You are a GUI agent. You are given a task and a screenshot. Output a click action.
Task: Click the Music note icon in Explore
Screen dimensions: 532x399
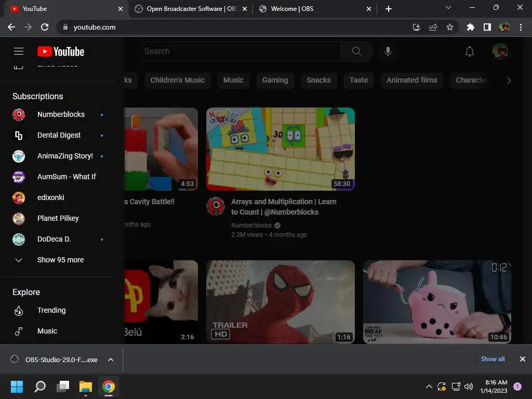pyautogui.click(x=19, y=331)
